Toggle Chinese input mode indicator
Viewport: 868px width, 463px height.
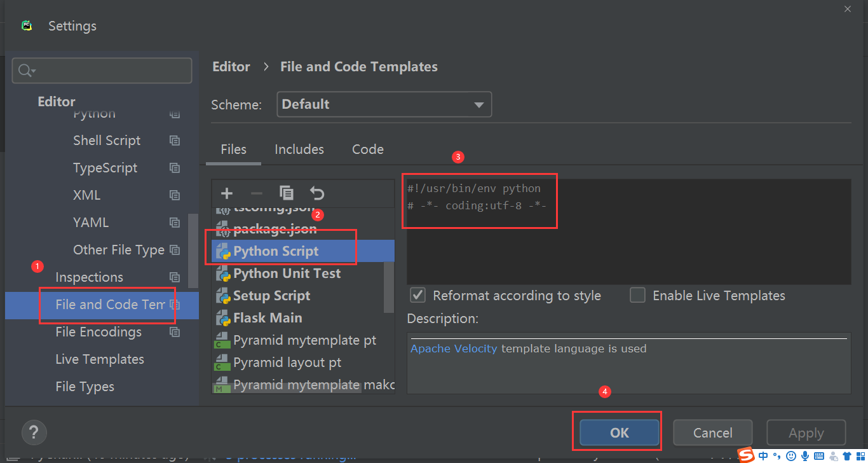[x=763, y=456]
